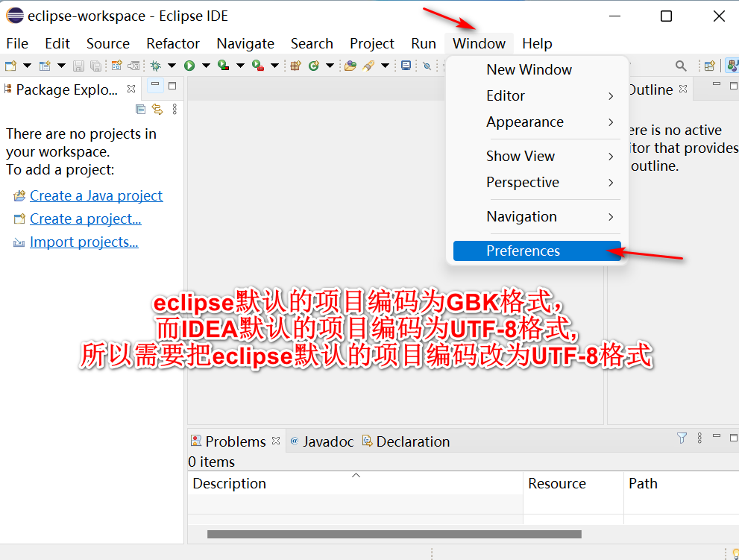Click the Coverage run icon
This screenshot has height=560, width=739.
point(224,66)
